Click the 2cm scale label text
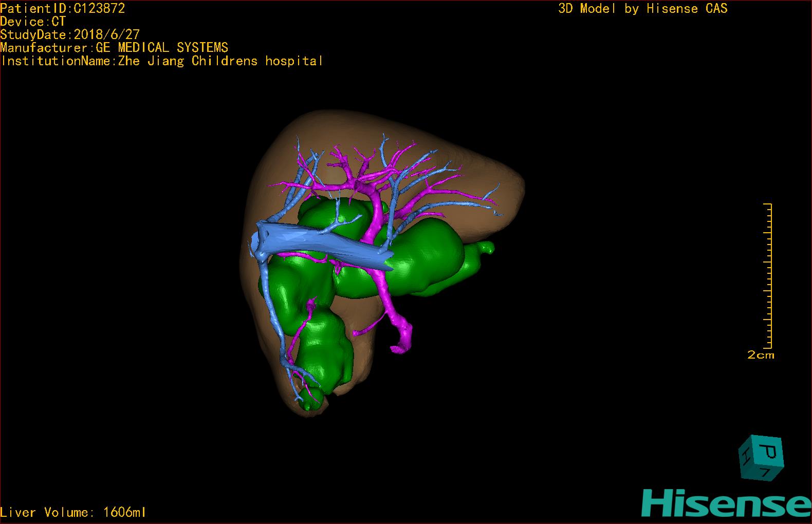Viewport: 812px width, 524px height. click(x=761, y=355)
